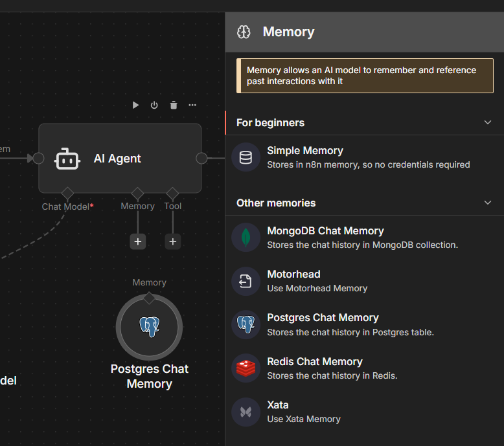Choose Simple Memory from the list

click(x=305, y=157)
